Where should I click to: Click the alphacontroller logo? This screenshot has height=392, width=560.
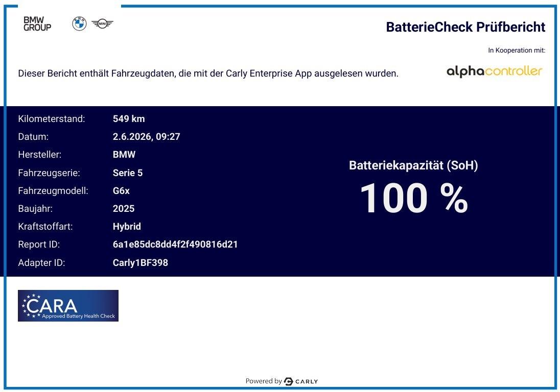pyautogui.click(x=494, y=70)
